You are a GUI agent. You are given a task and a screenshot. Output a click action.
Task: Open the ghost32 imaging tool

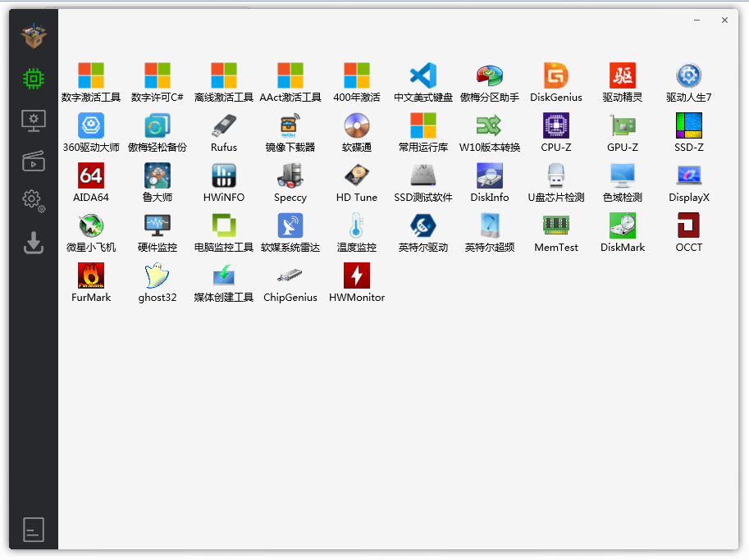click(157, 276)
